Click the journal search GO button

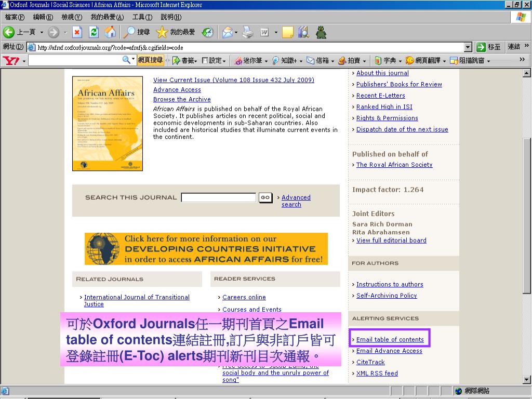tap(265, 197)
